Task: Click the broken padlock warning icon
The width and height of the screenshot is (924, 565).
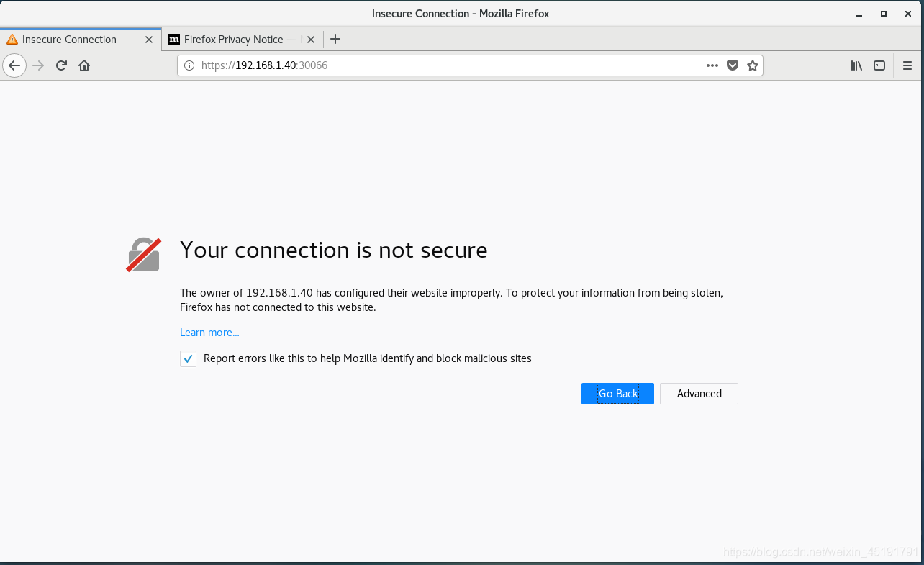Action: coord(143,255)
